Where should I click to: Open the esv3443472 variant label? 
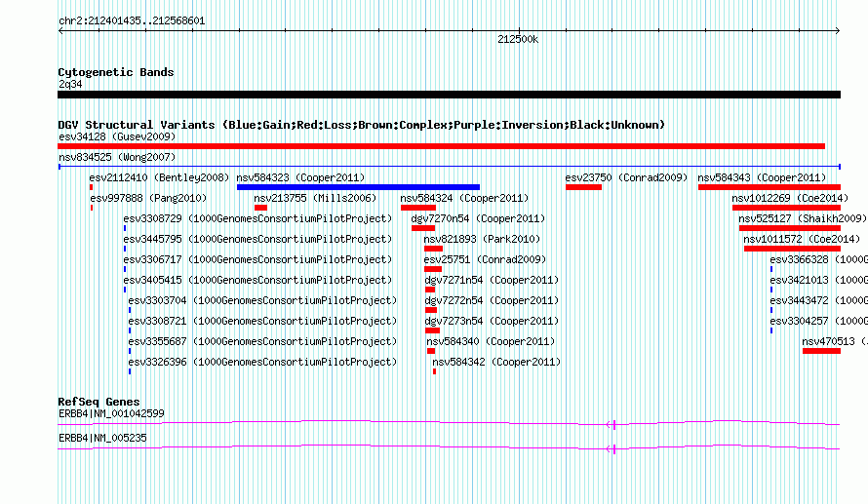pyautogui.click(x=818, y=300)
